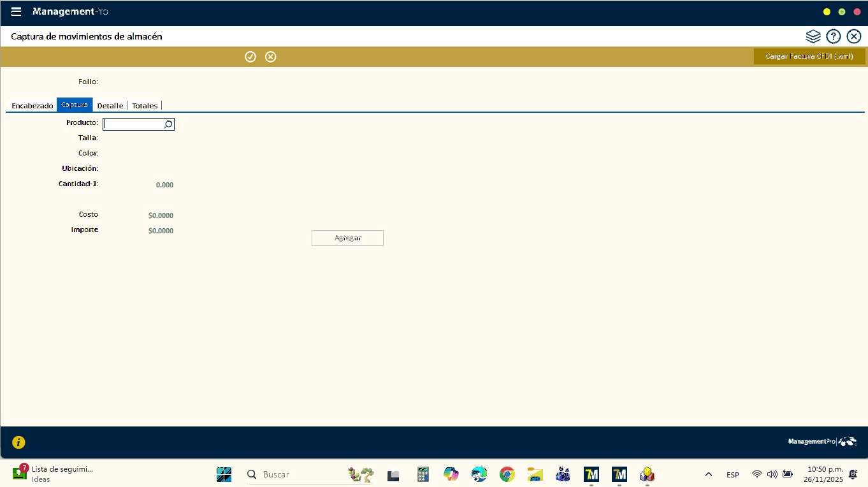Viewport: 868px width, 487px height.
Task: Open Google Chrome from the taskbar
Action: (x=507, y=474)
